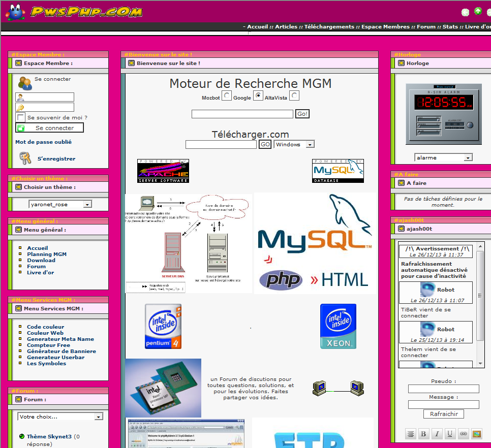Open the Download link in Menu général
Viewport: 491px width, 448px height.
pos(41,260)
